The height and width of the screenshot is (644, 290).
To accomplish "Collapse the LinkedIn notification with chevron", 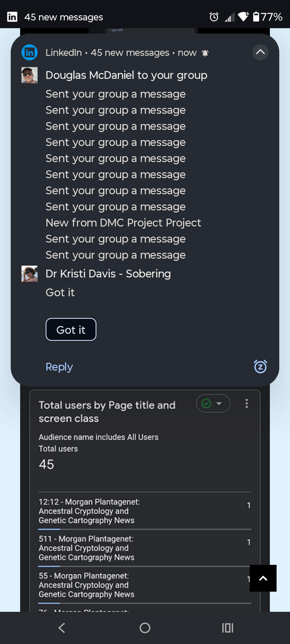I will click(260, 52).
